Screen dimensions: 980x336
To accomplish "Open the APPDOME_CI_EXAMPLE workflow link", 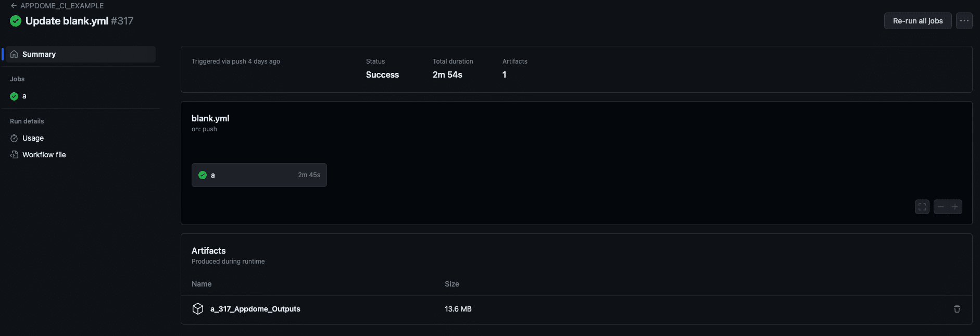I will click(x=61, y=6).
